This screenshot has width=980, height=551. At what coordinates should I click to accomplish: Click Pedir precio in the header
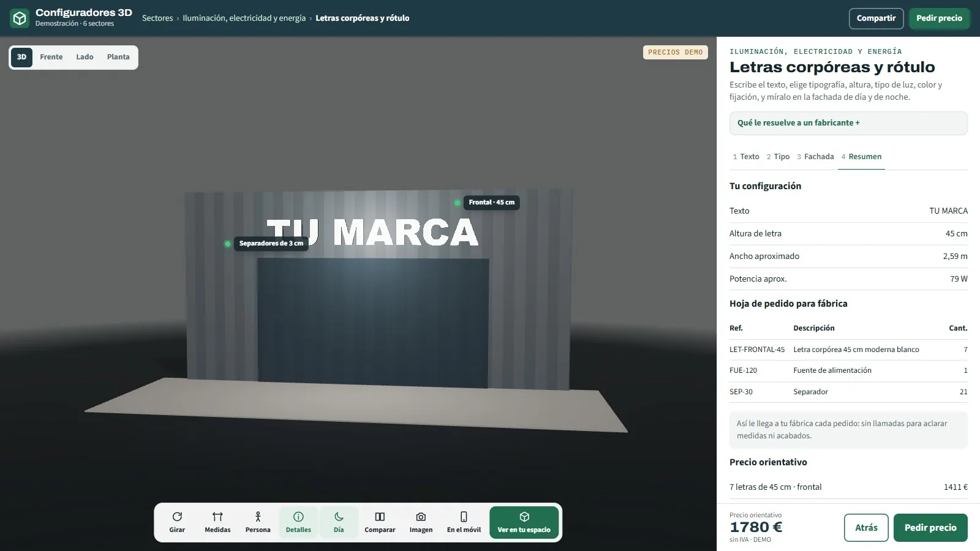[x=939, y=18]
